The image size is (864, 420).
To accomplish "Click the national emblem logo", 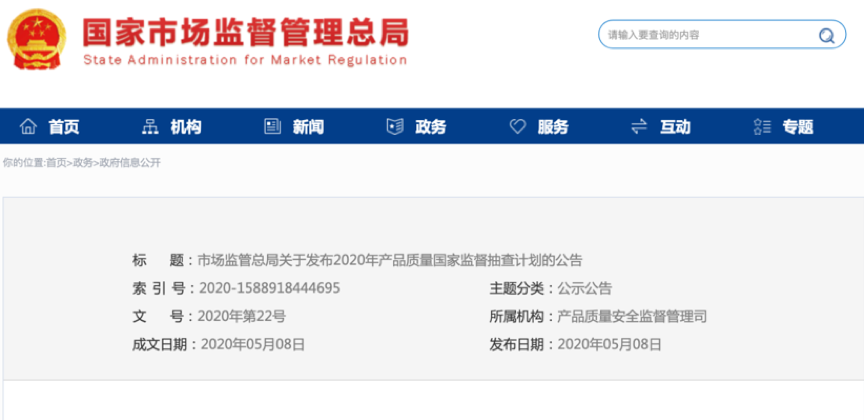I will 36,37.
